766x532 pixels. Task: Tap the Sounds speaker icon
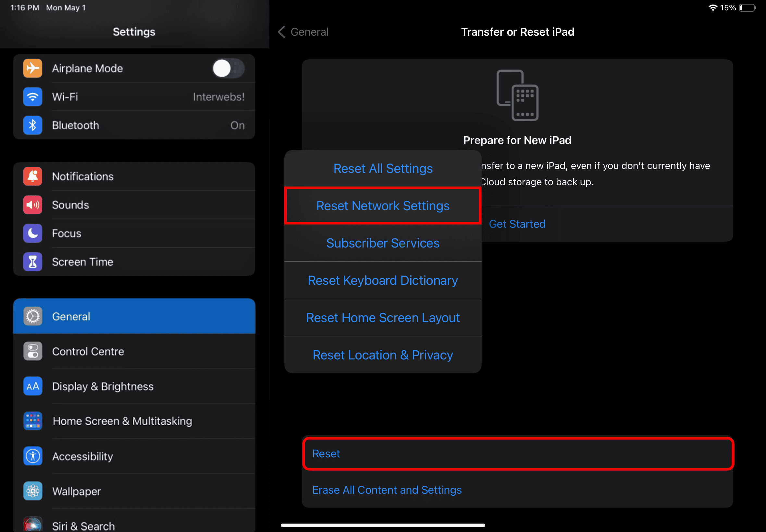pos(32,205)
